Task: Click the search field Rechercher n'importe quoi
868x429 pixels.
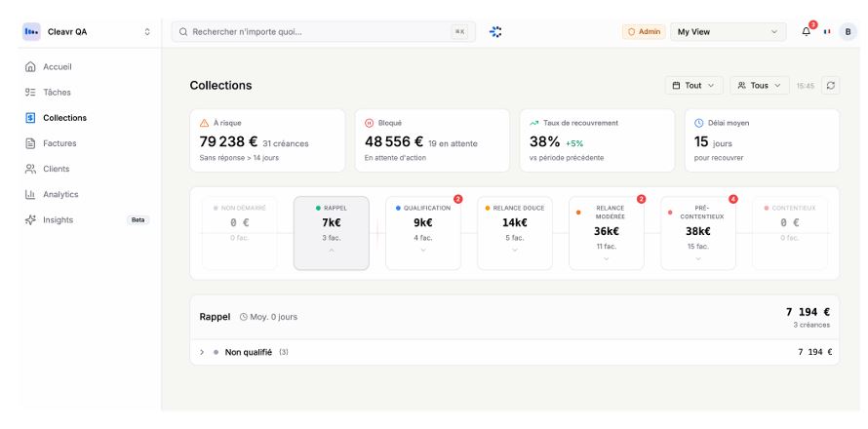Action: [312, 32]
